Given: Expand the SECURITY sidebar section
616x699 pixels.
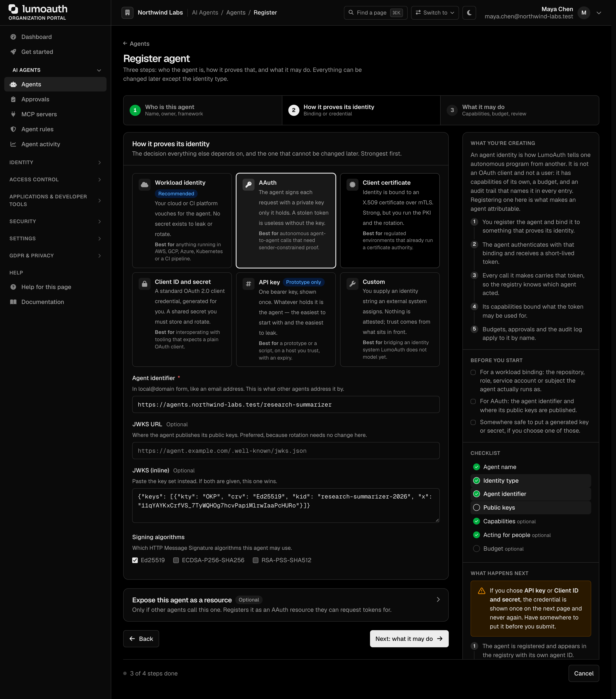Looking at the screenshot, I should coord(55,222).
